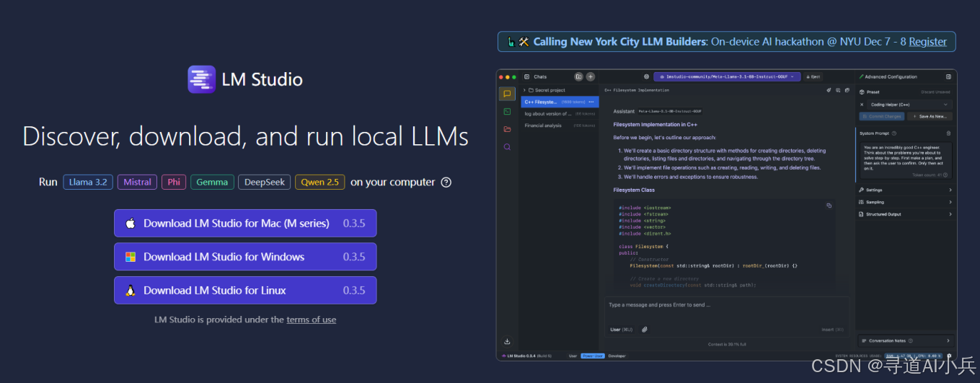Viewport: 980px width, 383px height.
Task: Open the Meta-Llama-3.1-8B-Instruct model dropdown
Action: [x=728, y=76]
